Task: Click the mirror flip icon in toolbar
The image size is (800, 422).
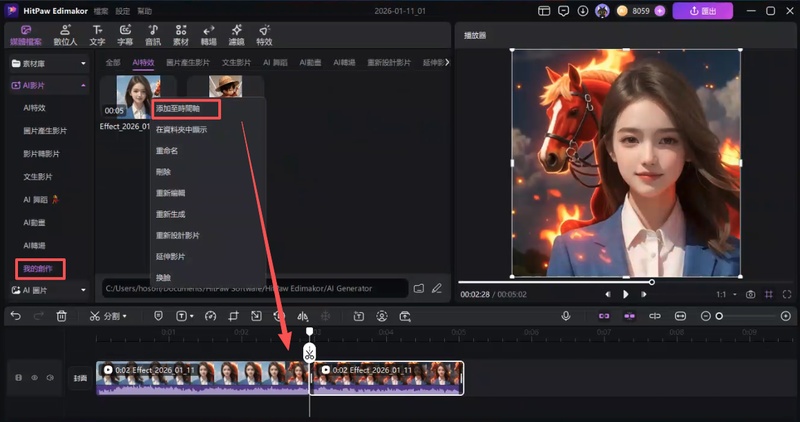Action: (x=303, y=316)
